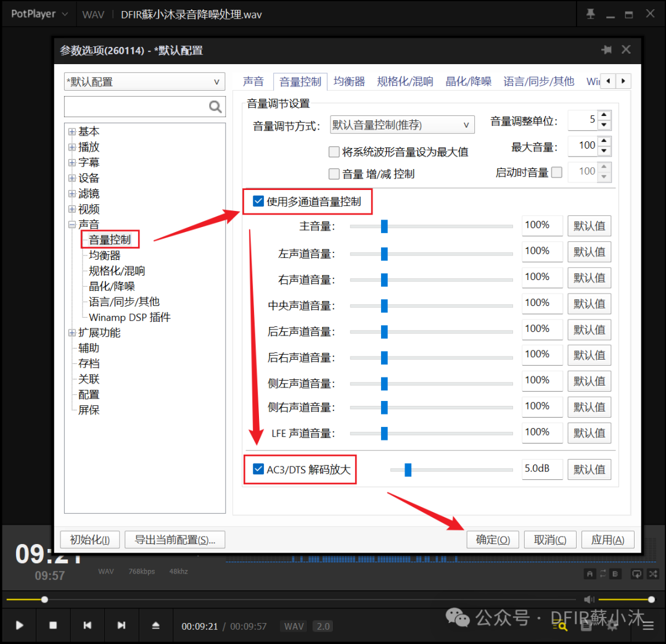
Task: Enable shuffle playback icon
Action: coord(654,574)
